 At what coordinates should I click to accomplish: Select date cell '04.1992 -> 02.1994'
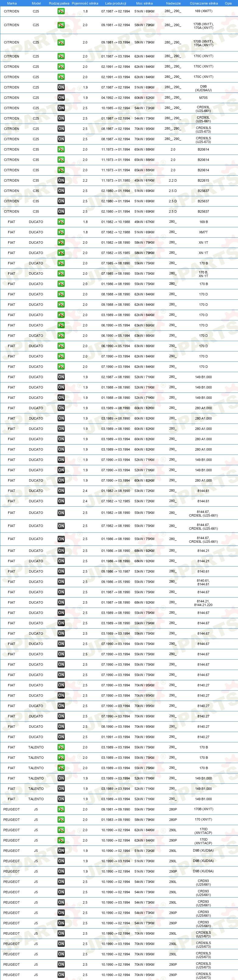pyautogui.click(x=116, y=98)
